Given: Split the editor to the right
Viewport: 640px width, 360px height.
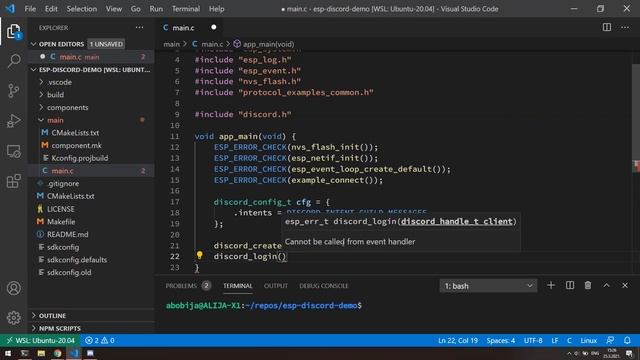Looking at the screenshot, I should (x=607, y=27).
